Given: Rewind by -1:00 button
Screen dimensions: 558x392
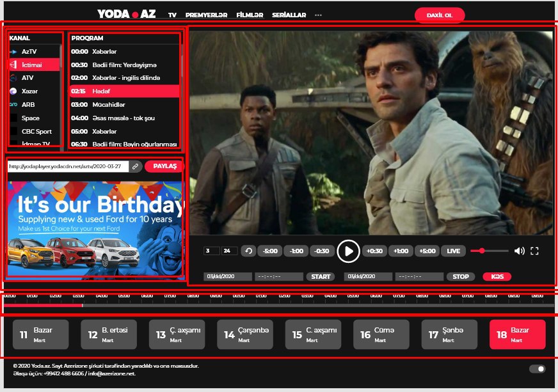Looking at the screenshot, I should pos(296,251).
